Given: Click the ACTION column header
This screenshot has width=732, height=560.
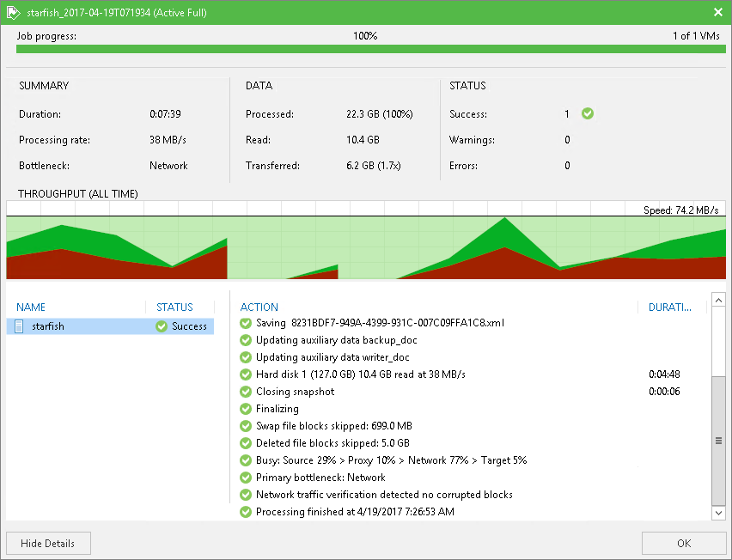Looking at the screenshot, I should point(259,307).
